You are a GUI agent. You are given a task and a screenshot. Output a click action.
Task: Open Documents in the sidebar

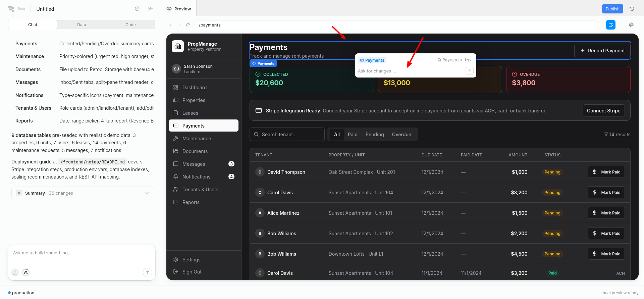204,151
